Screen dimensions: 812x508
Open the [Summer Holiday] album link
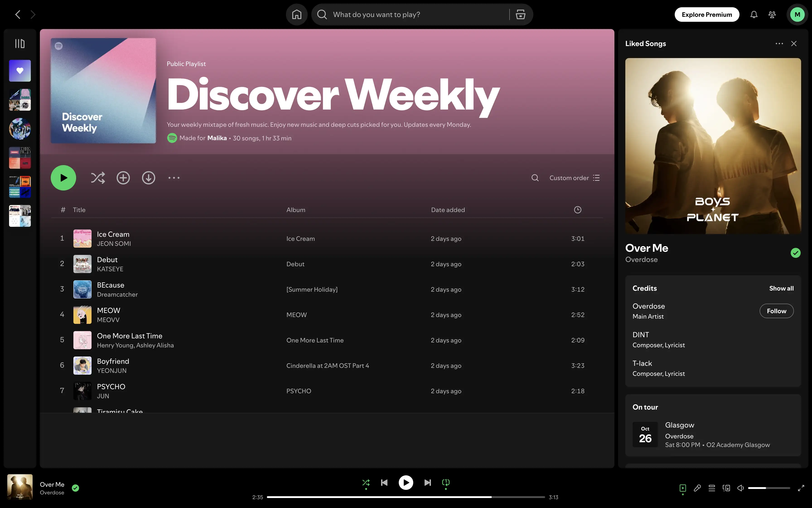click(x=312, y=289)
